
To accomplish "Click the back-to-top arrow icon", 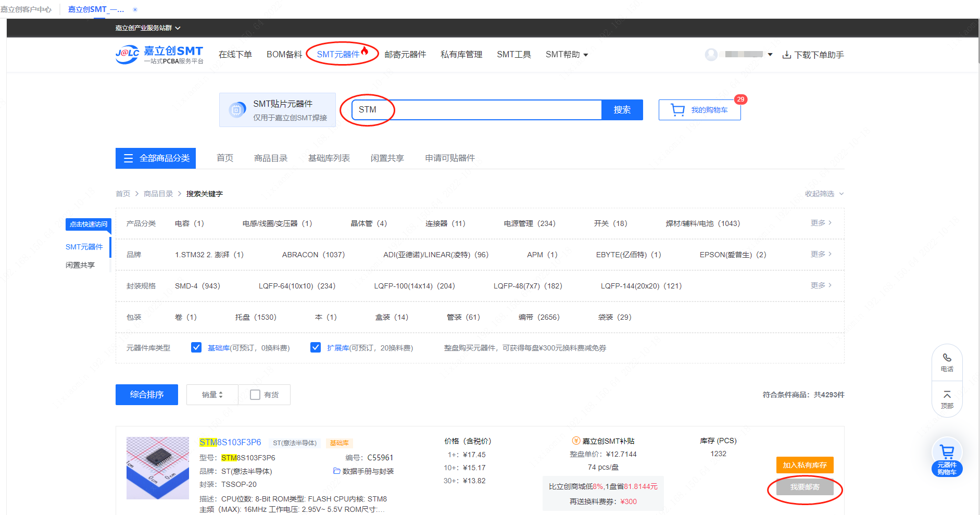I will 947,395.
